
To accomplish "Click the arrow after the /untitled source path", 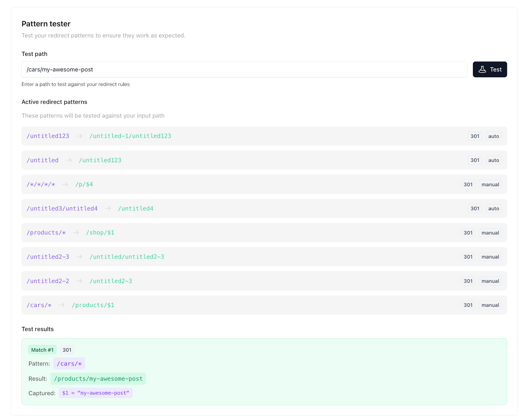I will point(69,160).
